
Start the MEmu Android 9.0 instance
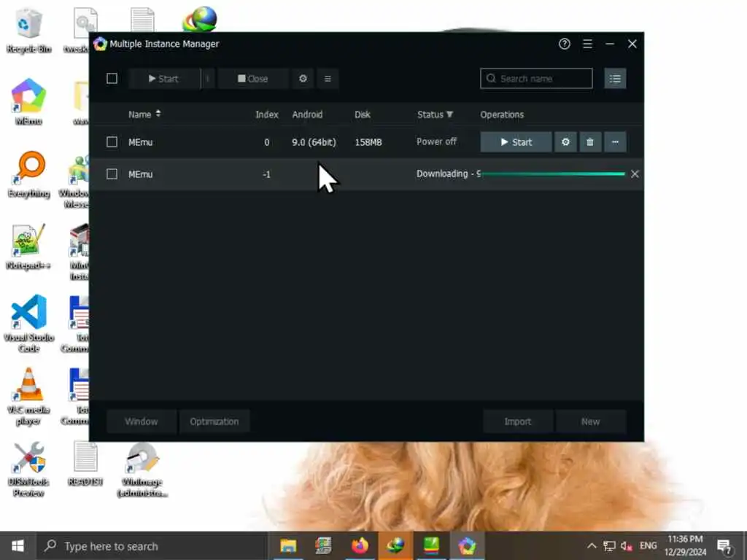tap(516, 142)
